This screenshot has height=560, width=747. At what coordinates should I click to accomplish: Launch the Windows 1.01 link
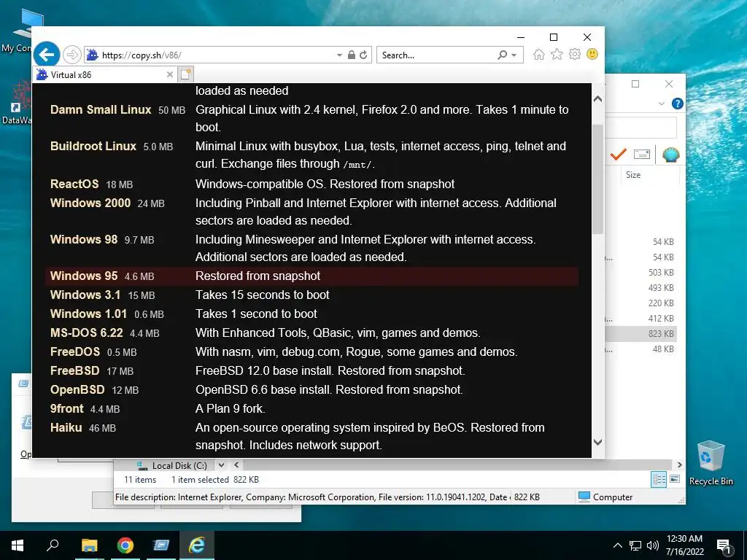(88, 314)
